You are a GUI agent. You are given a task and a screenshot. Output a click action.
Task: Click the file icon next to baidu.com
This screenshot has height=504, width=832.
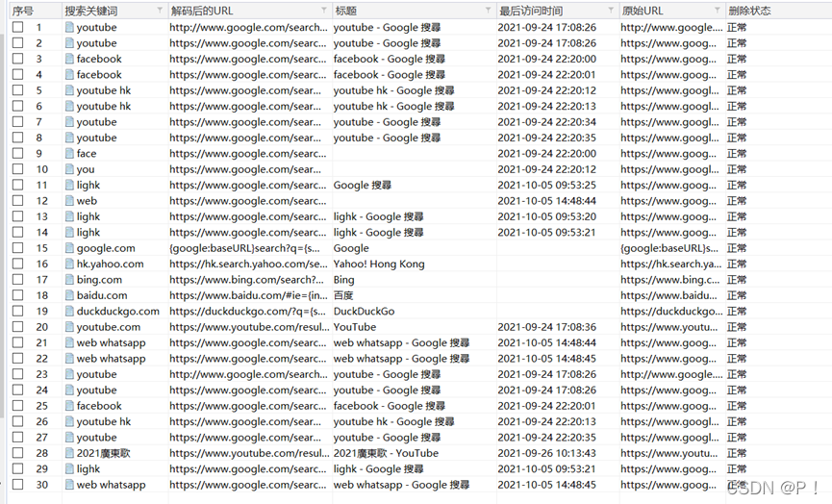pyautogui.click(x=69, y=295)
